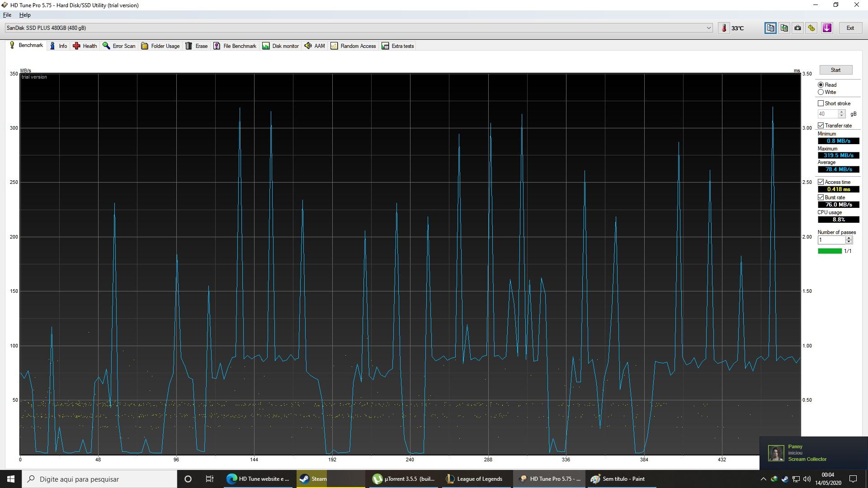This screenshot has width=868, height=488.
Task: Select the Disk monitor tab
Action: 281,46
